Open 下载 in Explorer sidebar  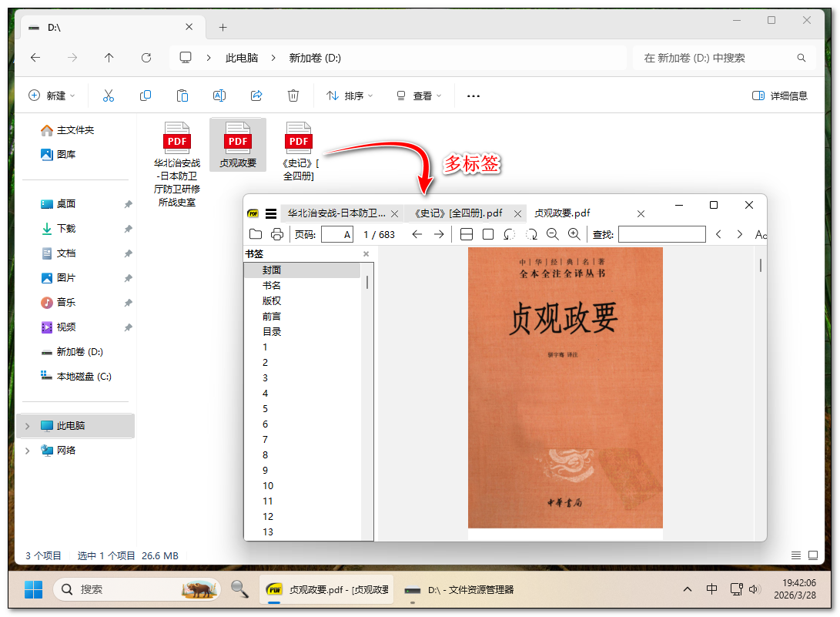[x=66, y=228]
